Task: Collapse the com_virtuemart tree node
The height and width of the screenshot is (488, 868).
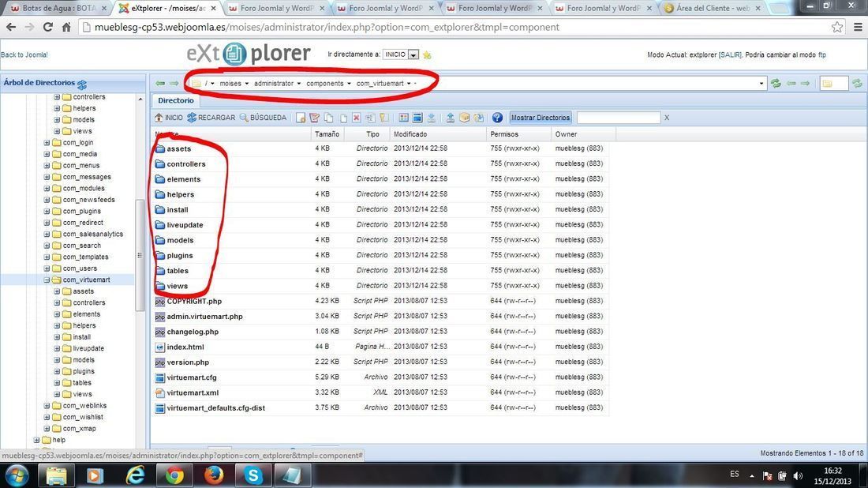Action: point(47,280)
